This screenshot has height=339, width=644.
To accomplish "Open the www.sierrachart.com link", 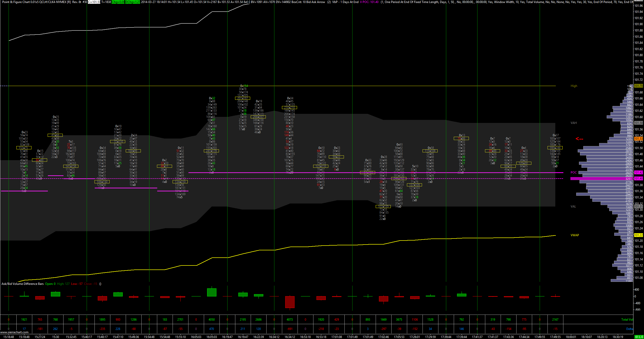I will click(14, 332).
